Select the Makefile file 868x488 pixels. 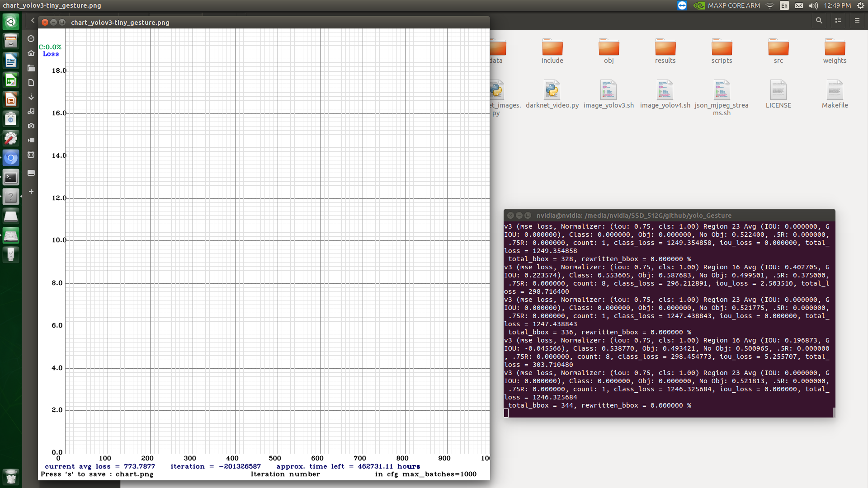click(x=835, y=94)
